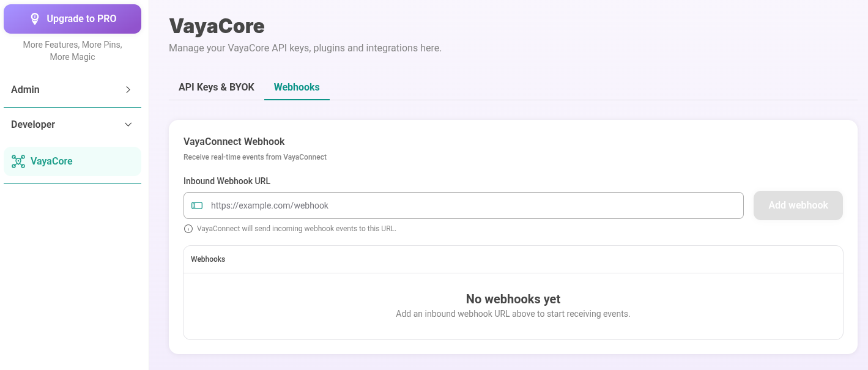Click the 'No webhooks yet' message

pos(513,299)
